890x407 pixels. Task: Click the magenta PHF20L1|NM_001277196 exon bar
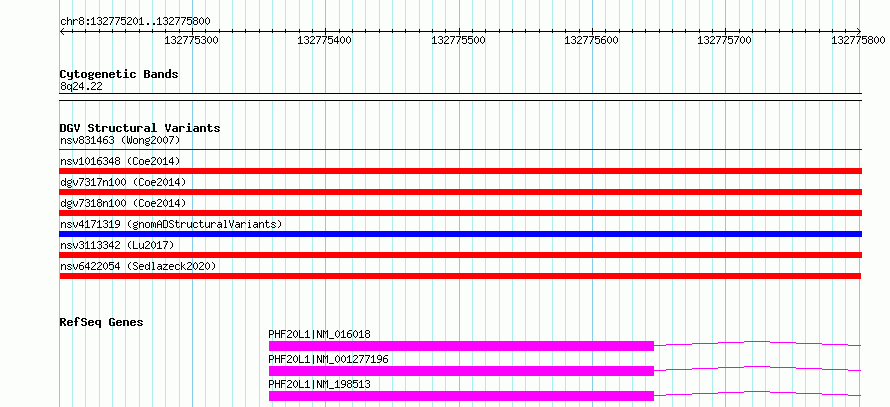click(461, 371)
